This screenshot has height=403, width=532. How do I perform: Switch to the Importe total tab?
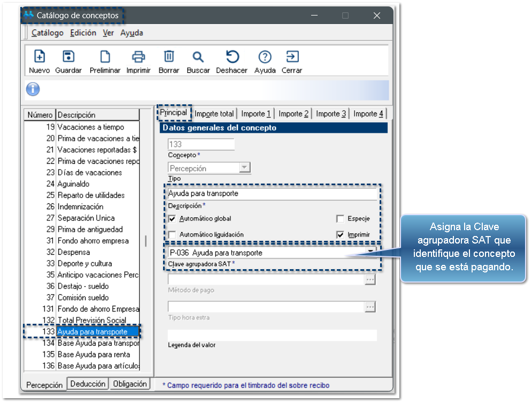(214, 113)
